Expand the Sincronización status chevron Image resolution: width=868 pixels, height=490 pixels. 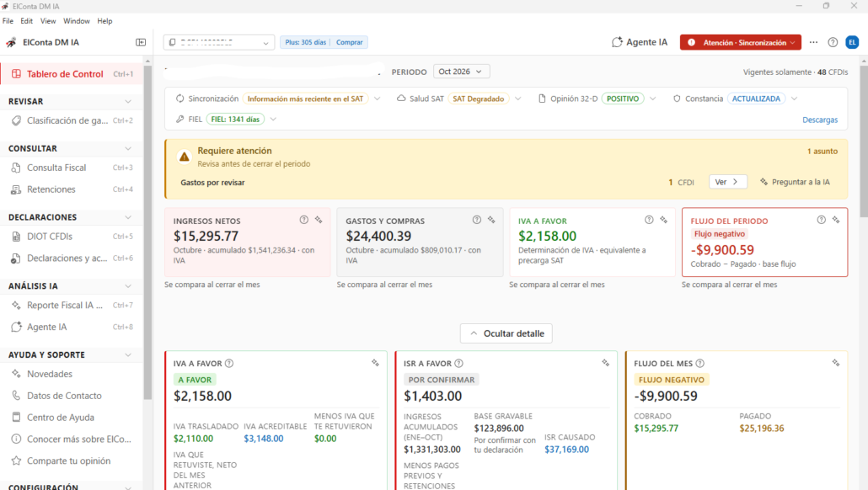377,99
